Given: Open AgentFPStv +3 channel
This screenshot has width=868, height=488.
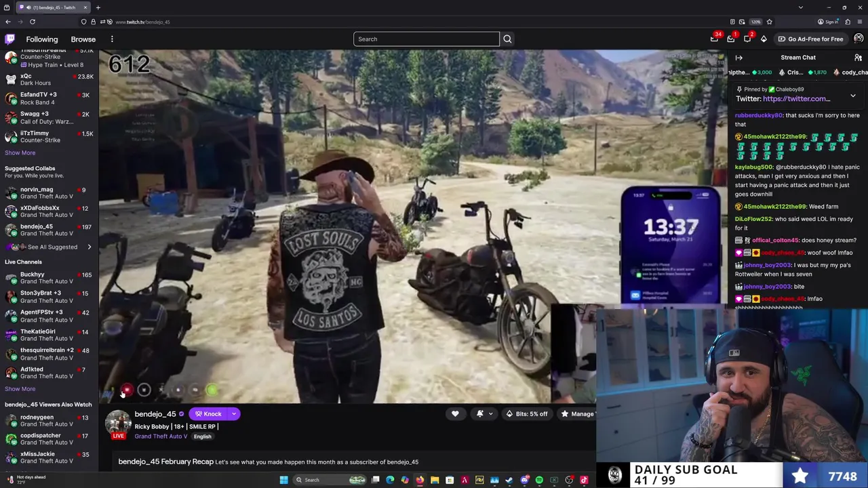Looking at the screenshot, I should click(47, 316).
